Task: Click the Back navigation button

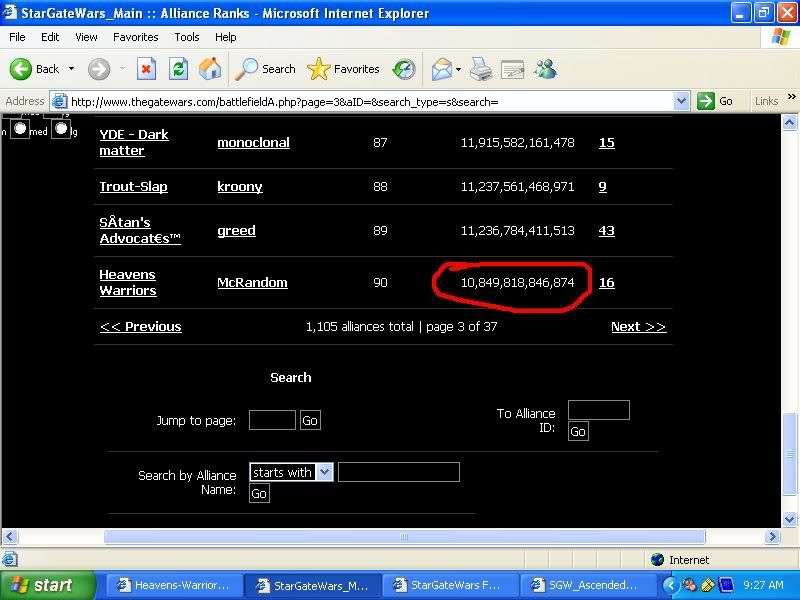Action: [35, 69]
